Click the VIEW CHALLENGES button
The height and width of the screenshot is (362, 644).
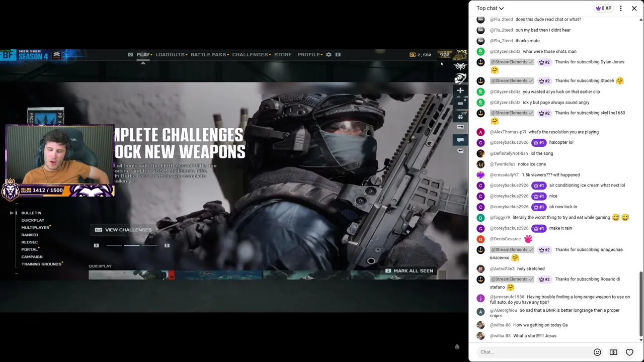123,230
